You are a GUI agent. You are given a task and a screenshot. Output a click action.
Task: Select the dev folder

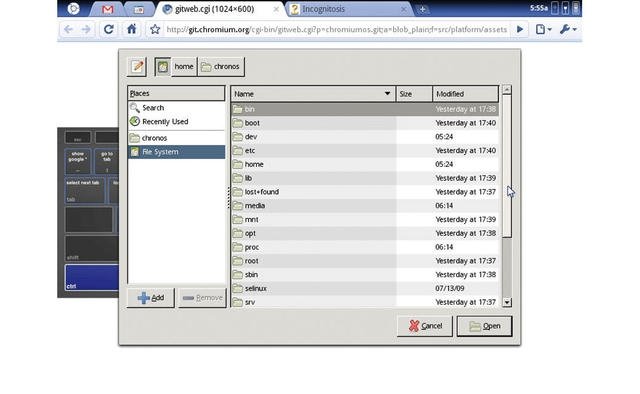tap(365, 137)
